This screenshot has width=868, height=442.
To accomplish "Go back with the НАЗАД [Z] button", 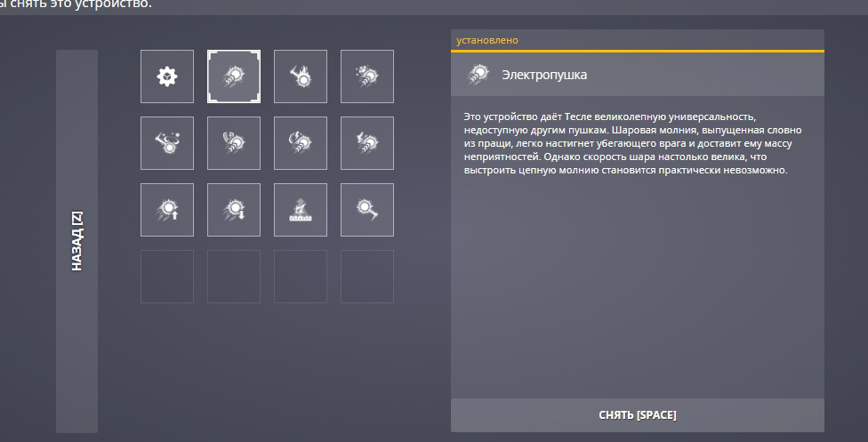I will (77, 241).
